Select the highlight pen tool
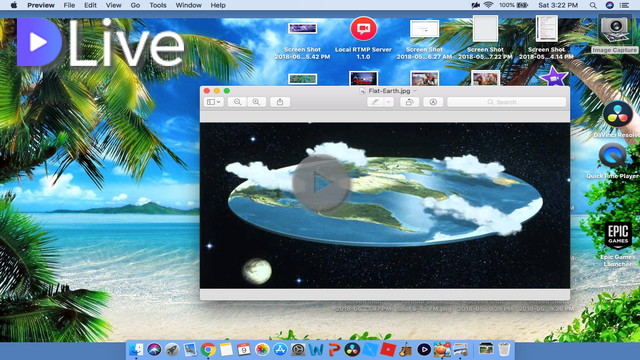 pyautogui.click(x=375, y=102)
